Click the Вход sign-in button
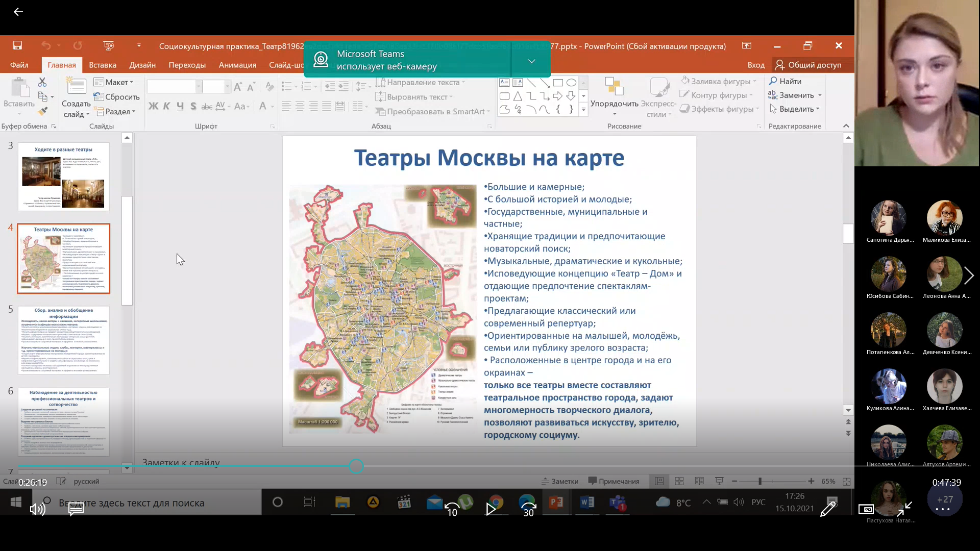 [755, 65]
